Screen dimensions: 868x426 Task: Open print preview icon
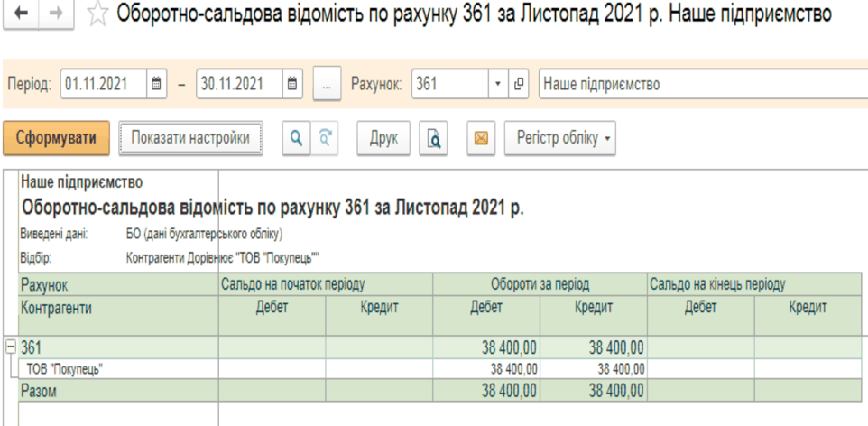pos(433,138)
